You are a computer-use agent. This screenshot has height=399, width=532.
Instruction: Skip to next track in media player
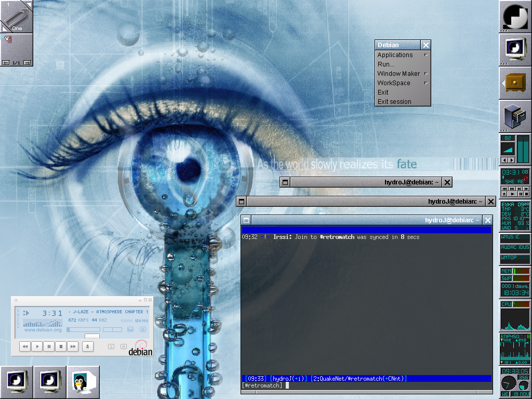point(73,346)
